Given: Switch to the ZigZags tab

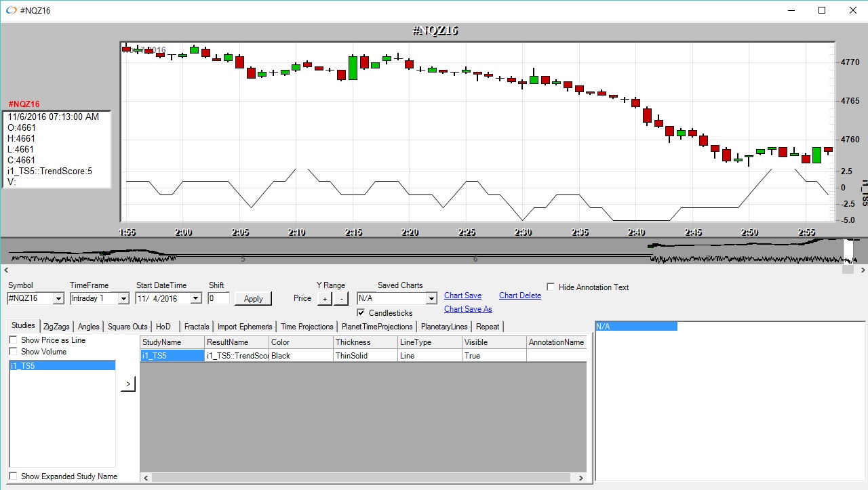Looking at the screenshot, I should coord(56,327).
